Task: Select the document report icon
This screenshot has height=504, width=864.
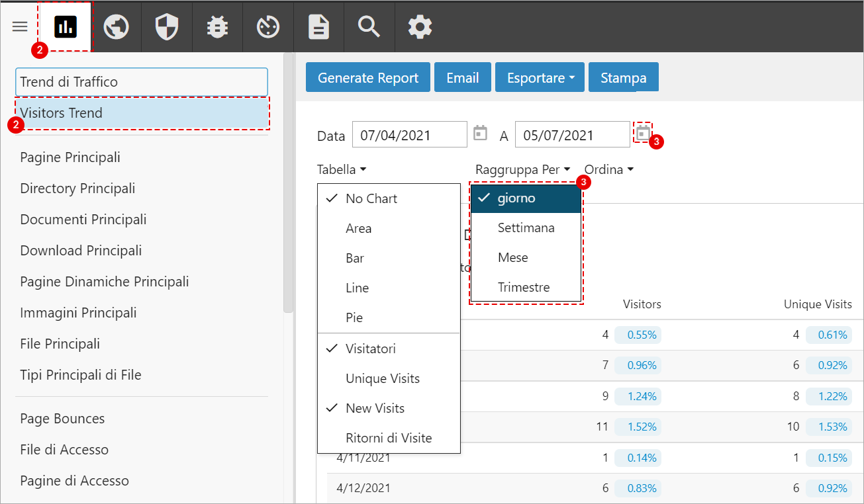Action: (318, 26)
